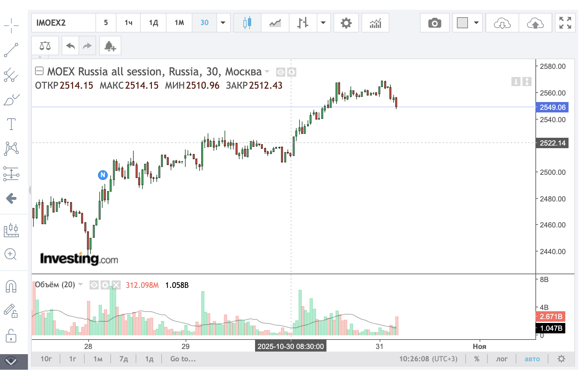
Task: Select the brush drawing tool
Action: coord(11,99)
